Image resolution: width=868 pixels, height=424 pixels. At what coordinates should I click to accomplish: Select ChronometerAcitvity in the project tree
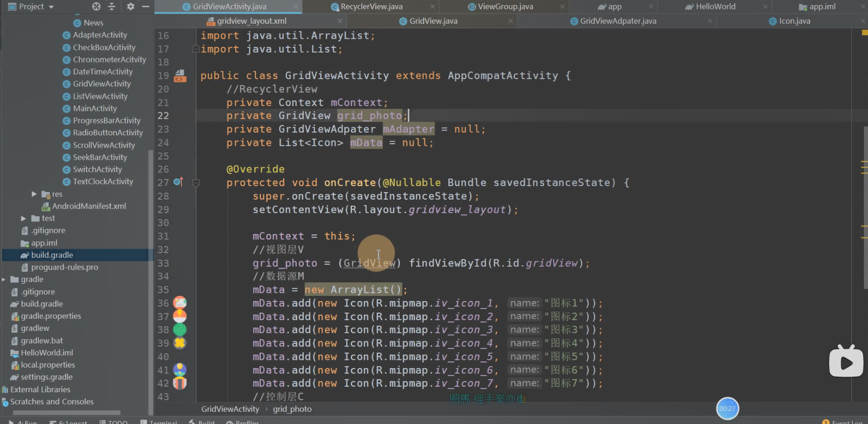pos(109,59)
